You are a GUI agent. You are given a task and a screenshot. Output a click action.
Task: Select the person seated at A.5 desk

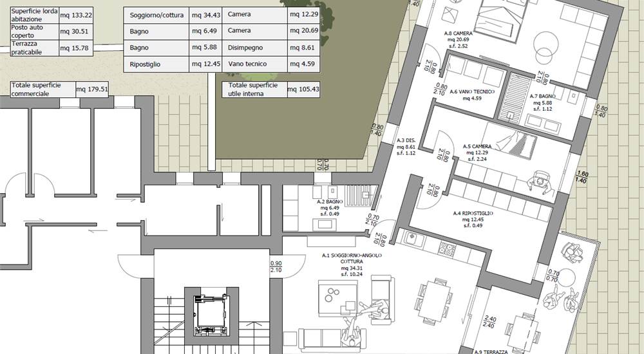click(x=540, y=182)
